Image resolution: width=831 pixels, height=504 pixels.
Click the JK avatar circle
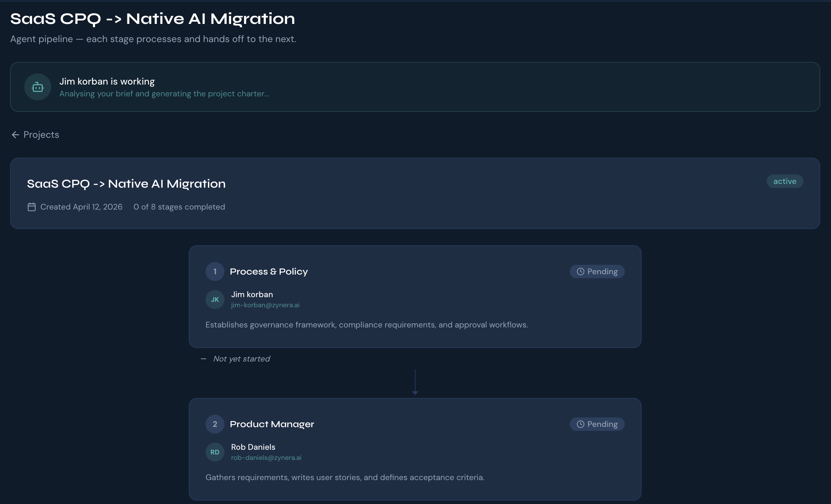pyautogui.click(x=215, y=300)
